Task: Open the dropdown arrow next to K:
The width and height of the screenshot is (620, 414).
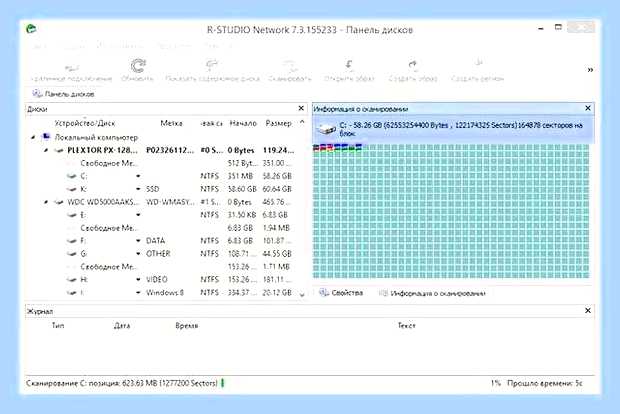Action: point(138,189)
